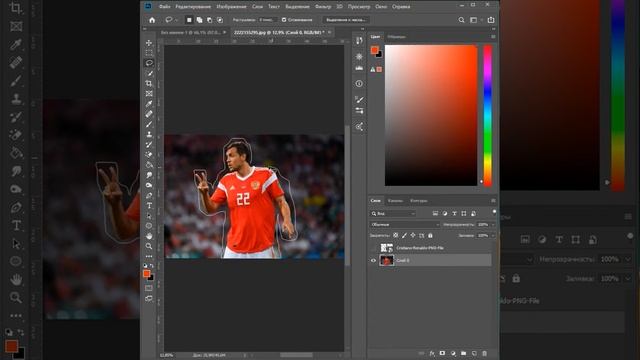Open the Фильтр menu
Image resolution: width=640 pixels, height=360 pixels.
point(323,7)
